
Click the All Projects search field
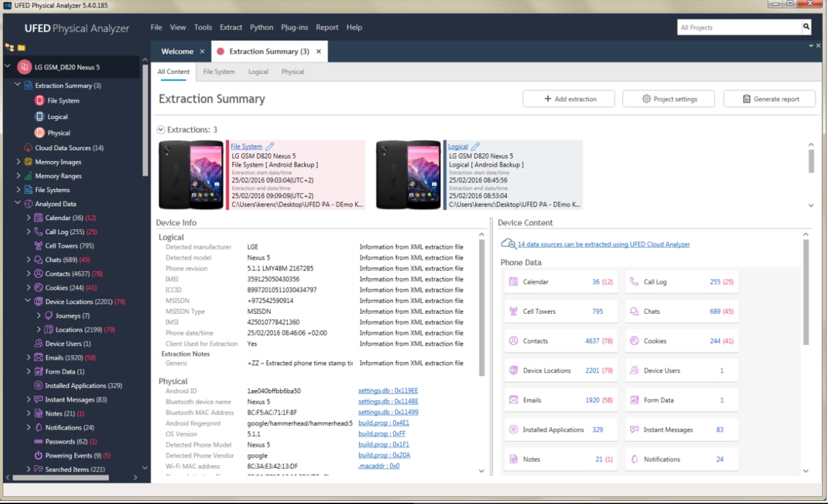[x=739, y=28]
